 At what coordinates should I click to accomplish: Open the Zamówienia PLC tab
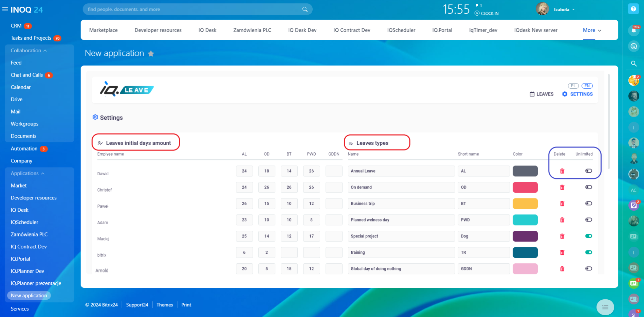[252, 30]
